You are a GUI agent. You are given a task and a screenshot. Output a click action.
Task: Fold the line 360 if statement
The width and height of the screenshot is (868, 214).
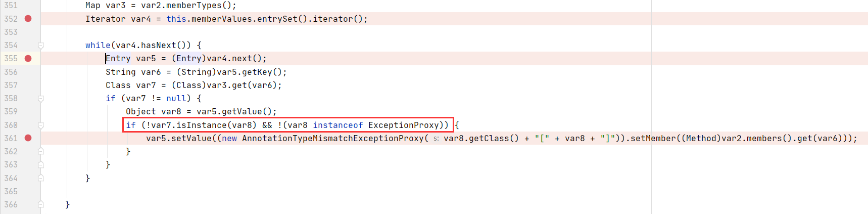pyautogui.click(x=41, y=125)
